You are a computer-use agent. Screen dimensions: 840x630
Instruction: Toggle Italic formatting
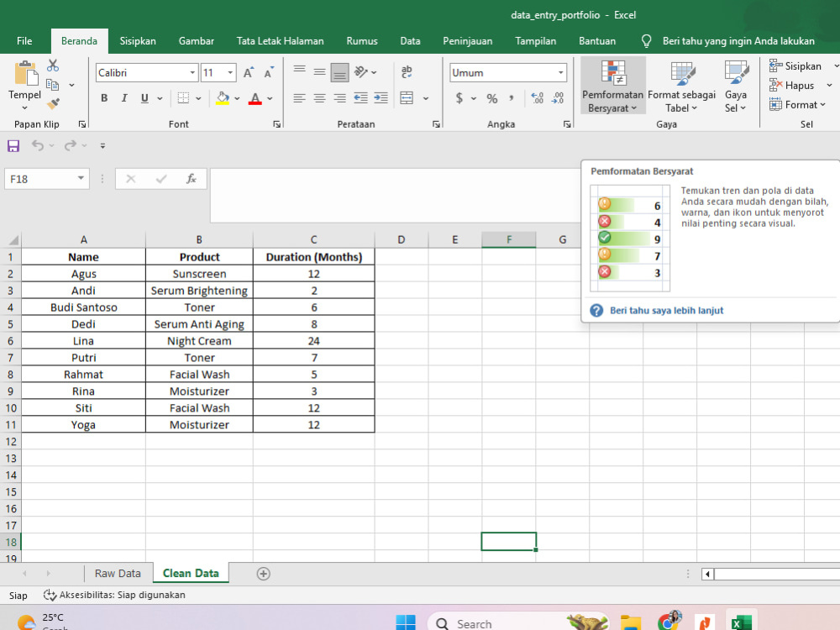pyautogui.click(x=124, y=98)
